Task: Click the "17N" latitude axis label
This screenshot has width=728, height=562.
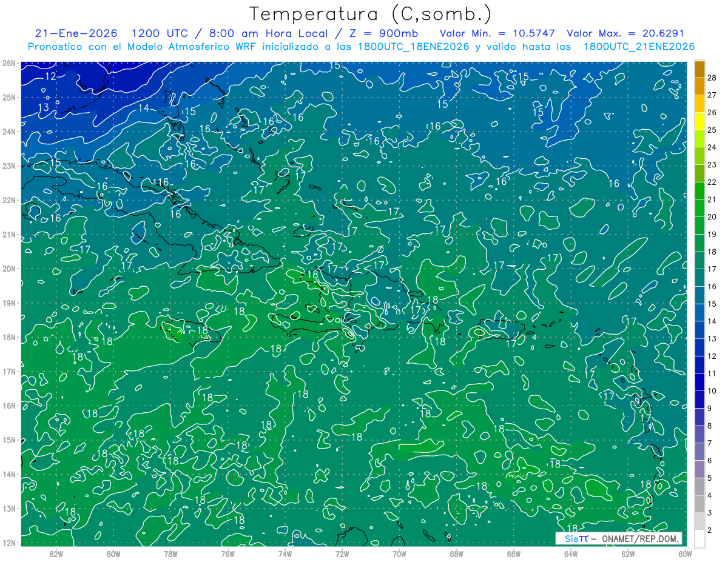Action: click(x=8, y=372)
